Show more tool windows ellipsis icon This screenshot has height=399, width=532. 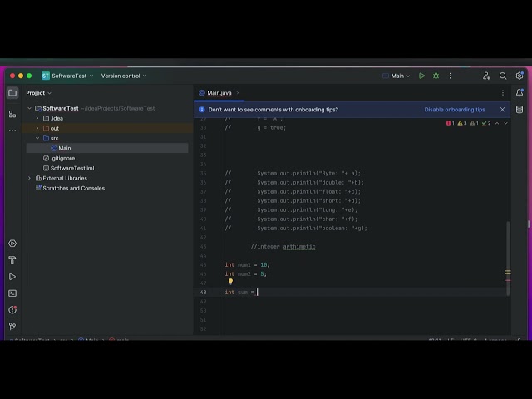(x=12, y=131)
